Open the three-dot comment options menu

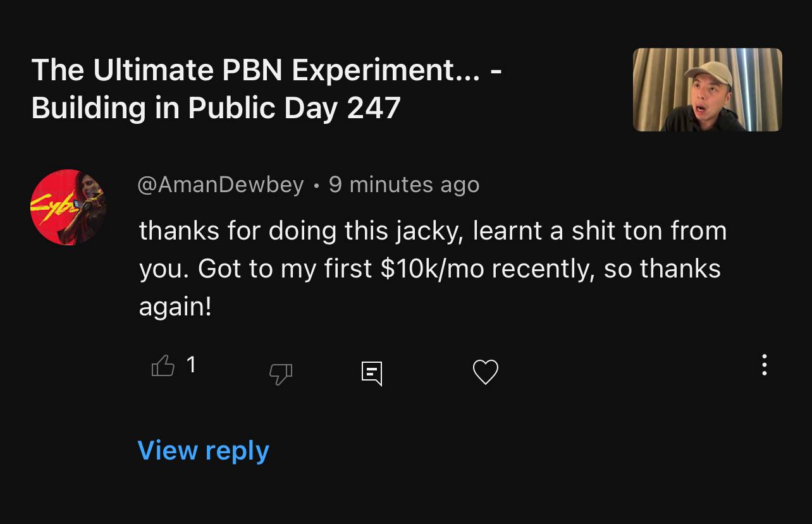[x=765, y=365]
